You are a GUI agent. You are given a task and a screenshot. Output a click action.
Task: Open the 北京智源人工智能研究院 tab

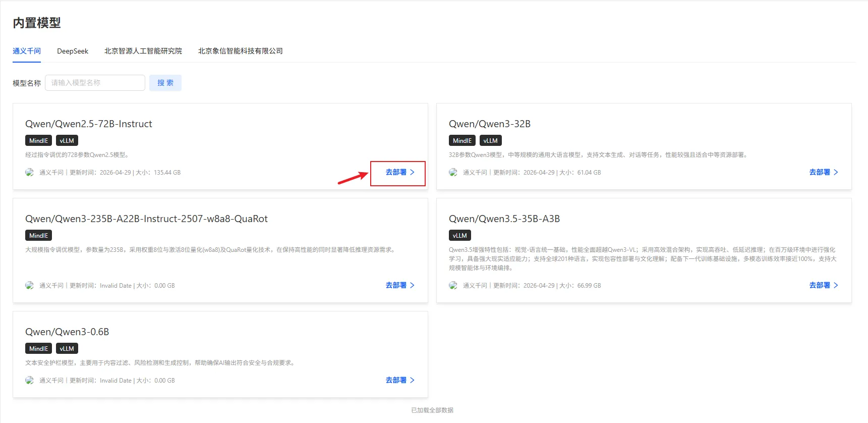(143, 51)
